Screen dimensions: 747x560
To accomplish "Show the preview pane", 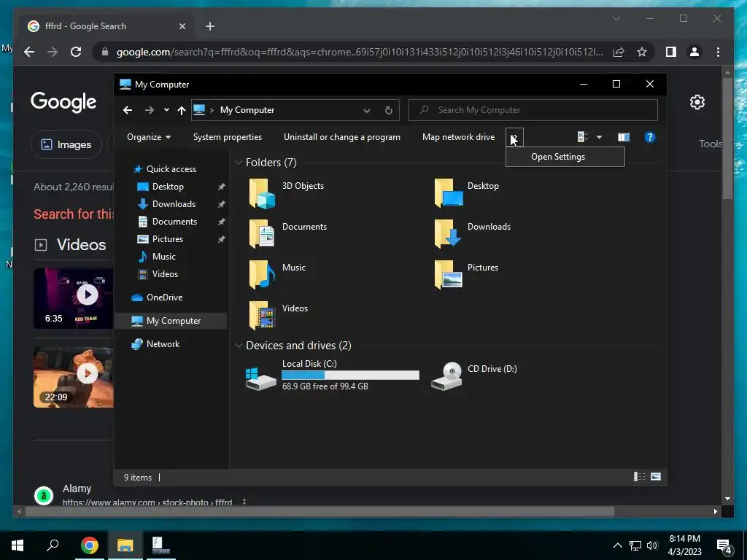I will [x=624, y=137].
